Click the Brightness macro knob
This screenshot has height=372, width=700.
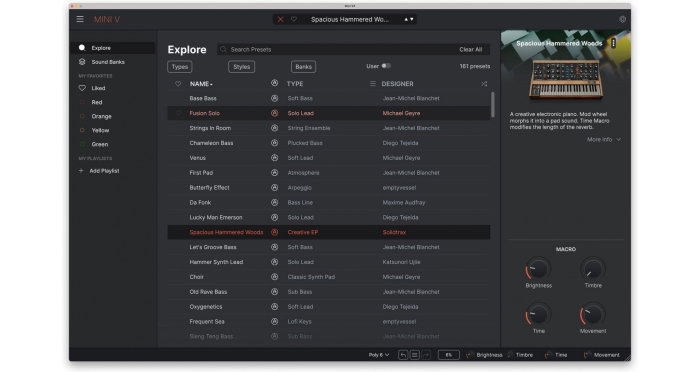pyautogui.click(x=538, y=269)
